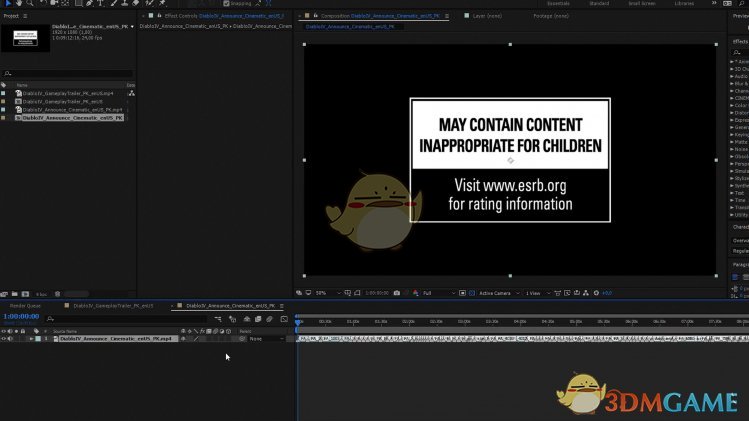Open the Graph Editor icon in timeline
Image resolution: width=749 pixels, height=421 pixels.
point(284,319)
